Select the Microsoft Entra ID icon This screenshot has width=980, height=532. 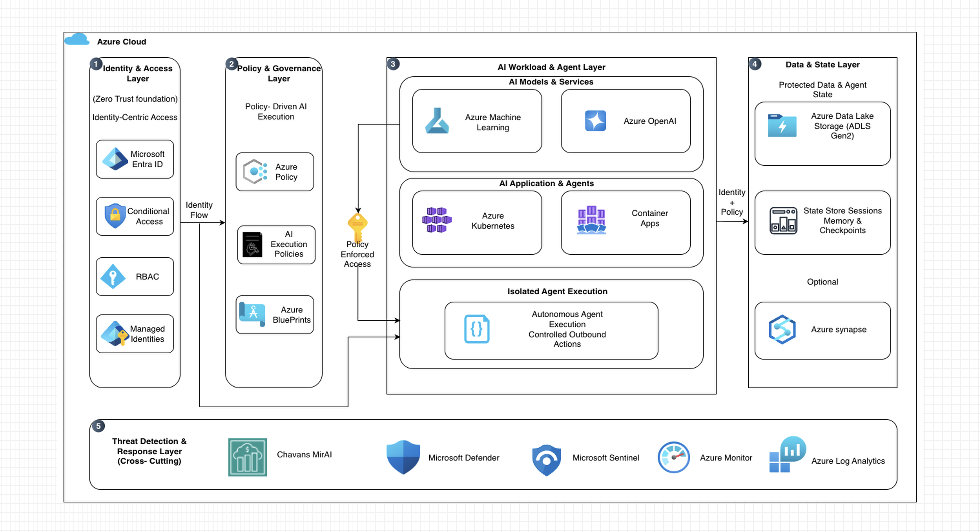[x=115, y=159]
